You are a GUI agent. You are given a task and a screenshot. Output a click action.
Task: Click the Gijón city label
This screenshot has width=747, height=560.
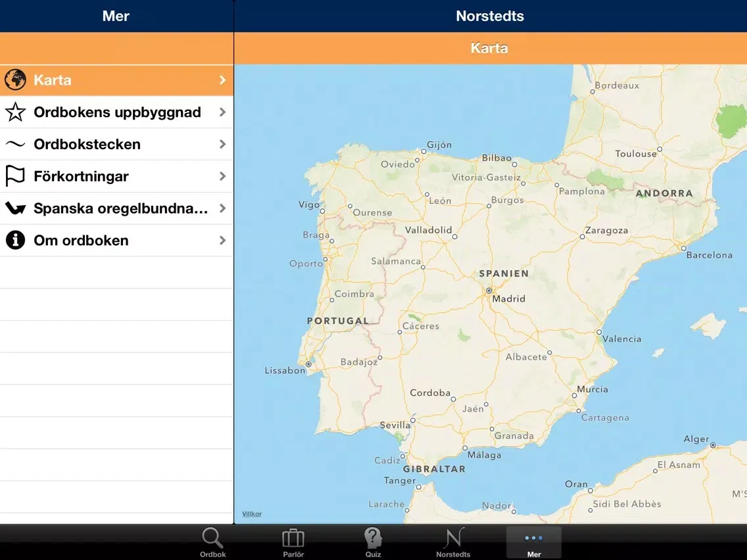tap(439, 145)
